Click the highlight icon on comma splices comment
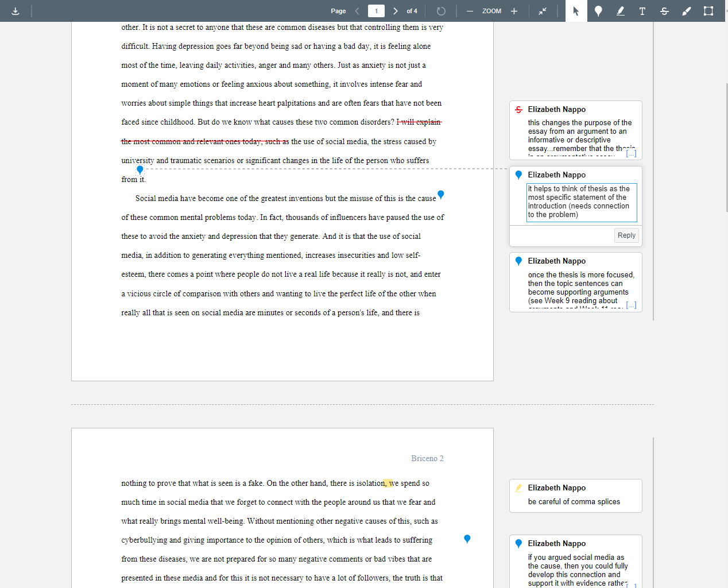728x588 pixels. 518,488
